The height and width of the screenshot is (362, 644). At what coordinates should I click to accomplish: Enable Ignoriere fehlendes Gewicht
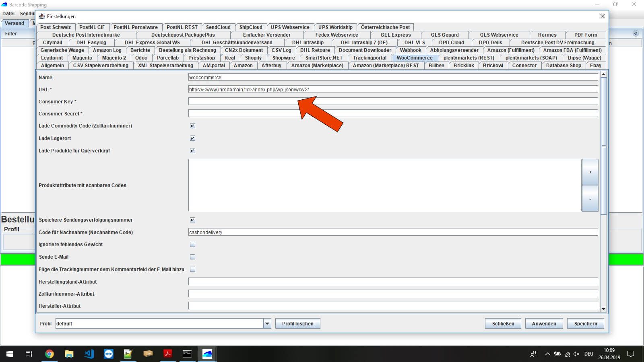pos(192,245)
